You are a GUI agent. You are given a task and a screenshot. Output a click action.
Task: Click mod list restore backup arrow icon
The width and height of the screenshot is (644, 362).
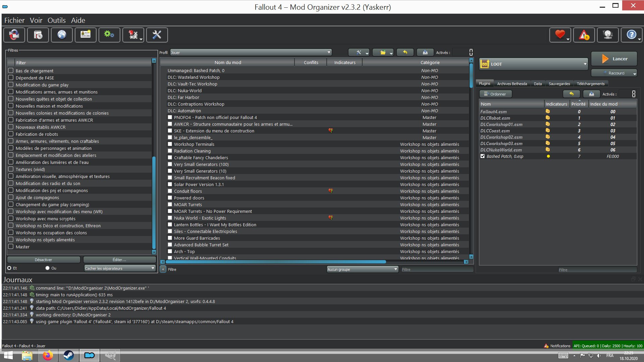405,52
